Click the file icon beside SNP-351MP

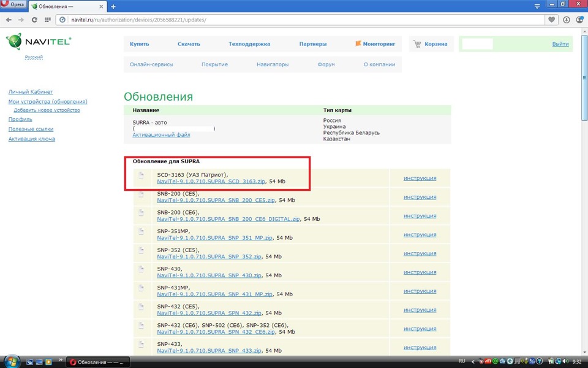tap(141, 231)
